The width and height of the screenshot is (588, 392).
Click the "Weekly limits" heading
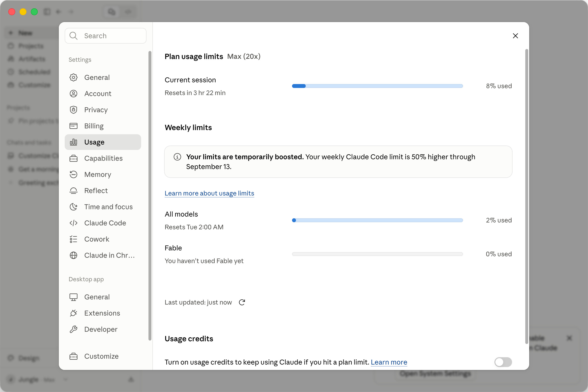pyautogui.click(x=188, y=127)
